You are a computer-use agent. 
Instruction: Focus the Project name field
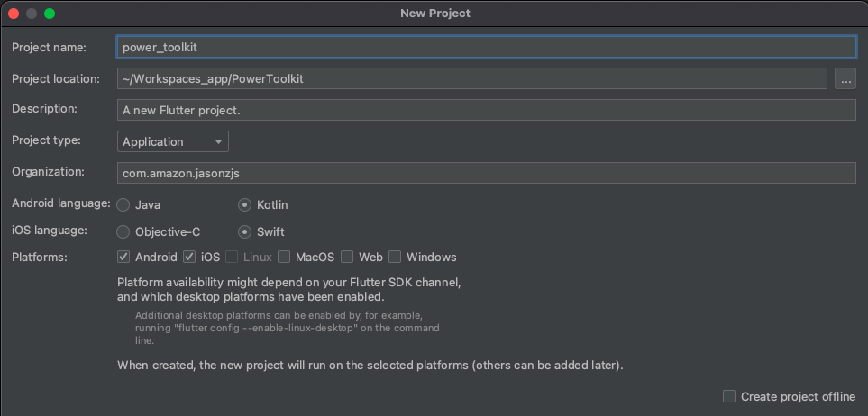click(x=487, y=47)
